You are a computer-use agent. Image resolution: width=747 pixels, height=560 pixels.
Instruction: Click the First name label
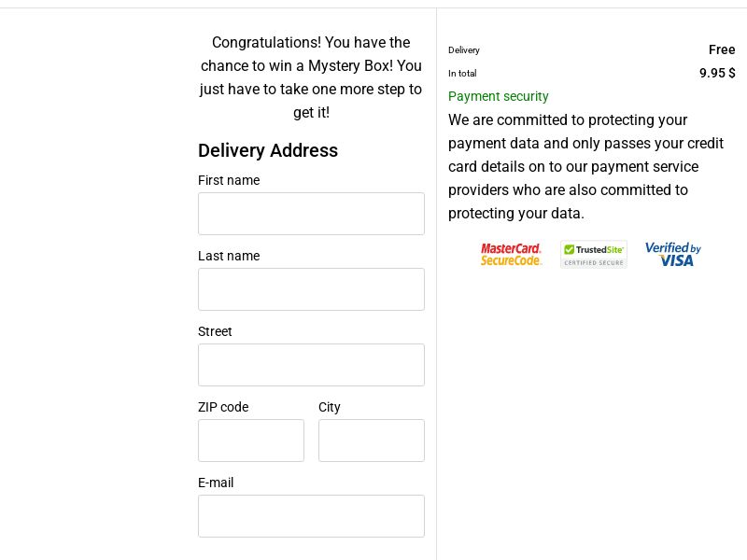pyautogui.click(x=229, y=180)
